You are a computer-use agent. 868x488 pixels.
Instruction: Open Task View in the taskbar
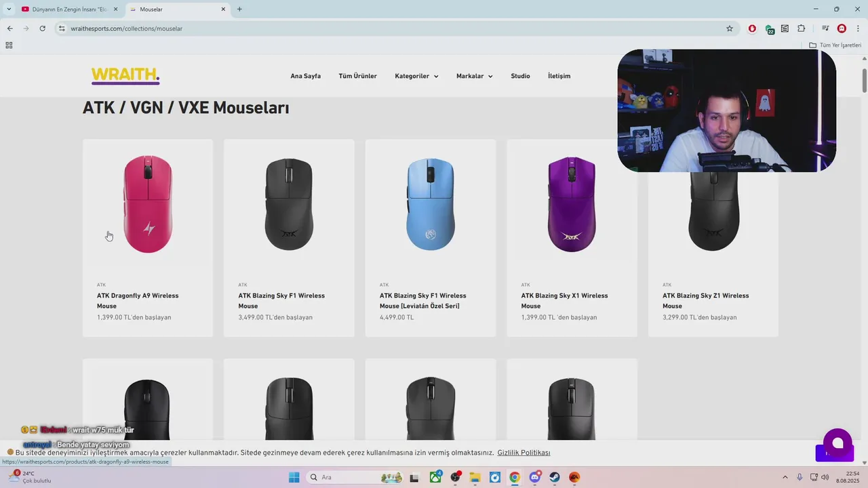pos(416,477)
